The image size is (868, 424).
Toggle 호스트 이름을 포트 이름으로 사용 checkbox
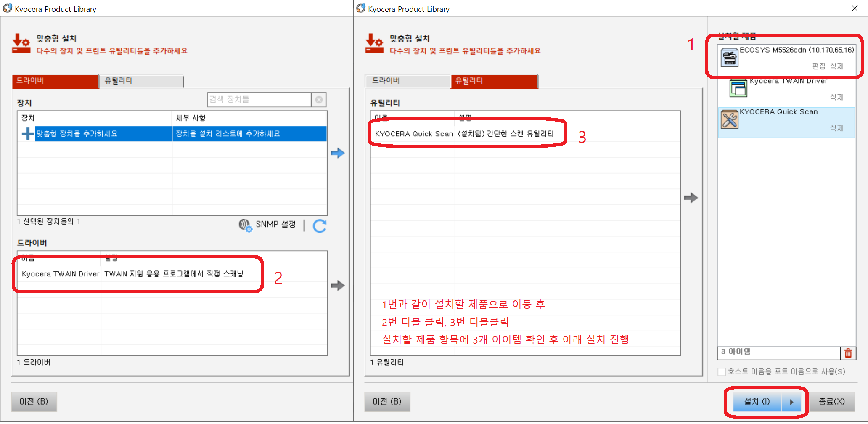pyautogui.click(x=722, y=372)
